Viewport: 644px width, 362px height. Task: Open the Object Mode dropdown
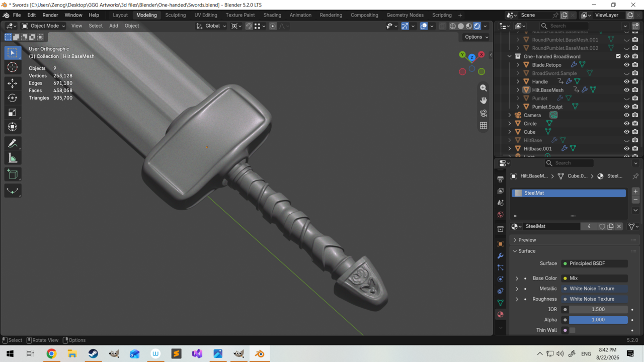[44, 26]
